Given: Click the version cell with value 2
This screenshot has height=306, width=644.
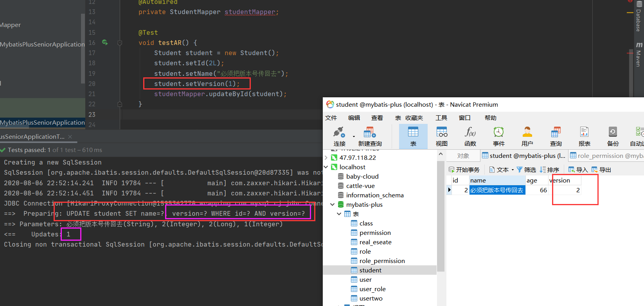Looking at the screenshot, I should pos(565,190).
